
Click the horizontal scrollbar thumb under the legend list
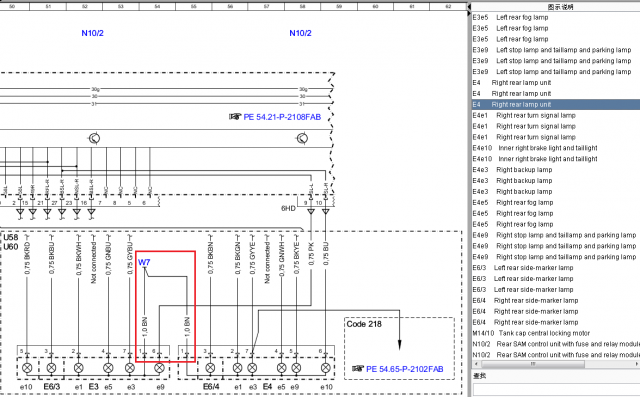tap(532, 364)
